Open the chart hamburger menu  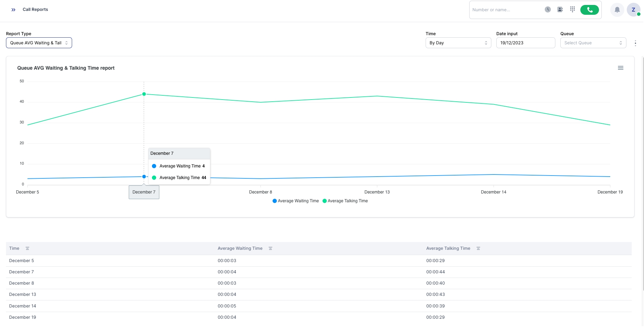click(620, 68)
